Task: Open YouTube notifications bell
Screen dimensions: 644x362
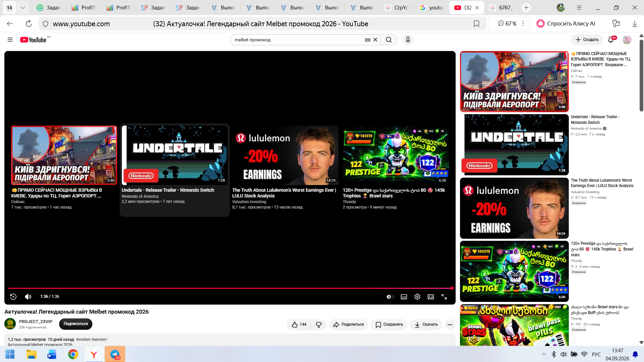Action: coord(611,40)
